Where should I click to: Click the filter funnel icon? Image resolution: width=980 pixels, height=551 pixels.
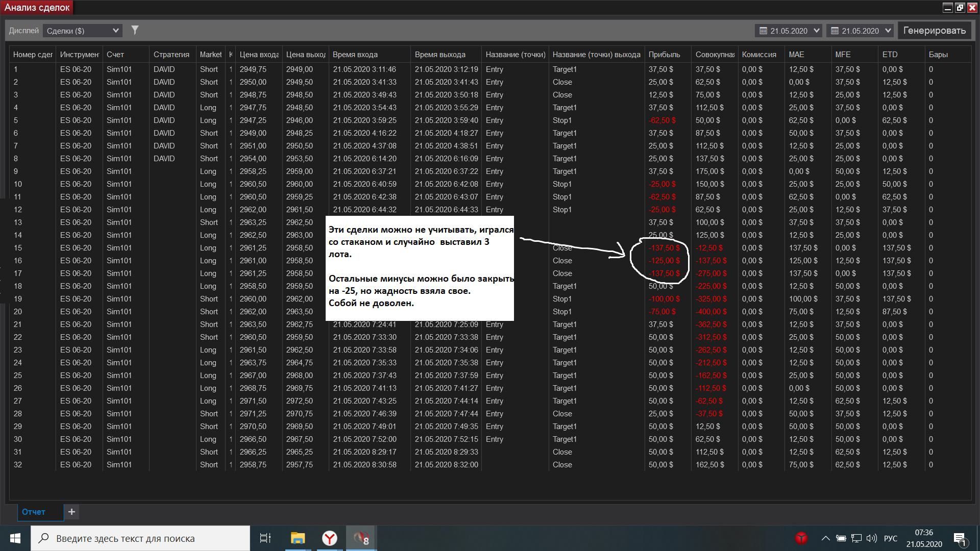tap(135, 30)
